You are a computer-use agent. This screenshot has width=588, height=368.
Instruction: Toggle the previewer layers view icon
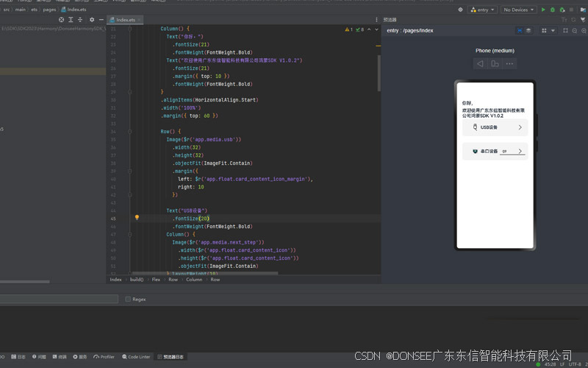(x=528, y=31)
